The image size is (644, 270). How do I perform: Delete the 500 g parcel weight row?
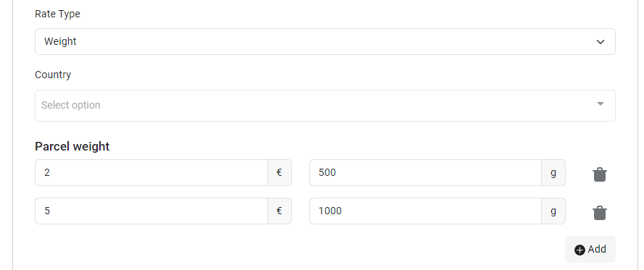600,174
